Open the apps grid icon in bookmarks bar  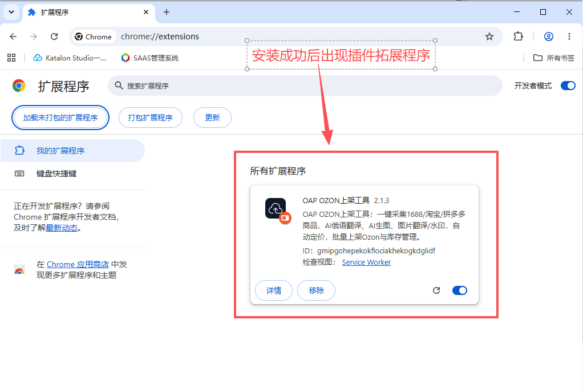(11, 58)
